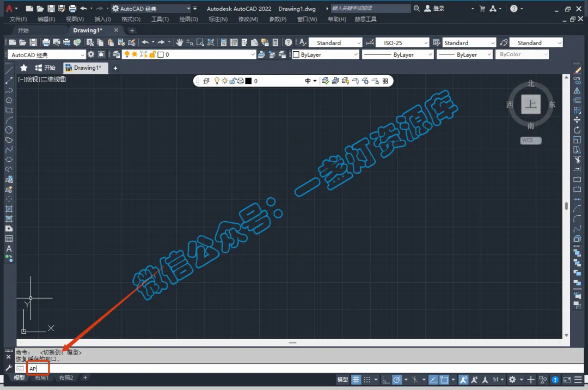588x390 pixels.
Task: Select the Mirror tool
Action: tap(577, 90)
